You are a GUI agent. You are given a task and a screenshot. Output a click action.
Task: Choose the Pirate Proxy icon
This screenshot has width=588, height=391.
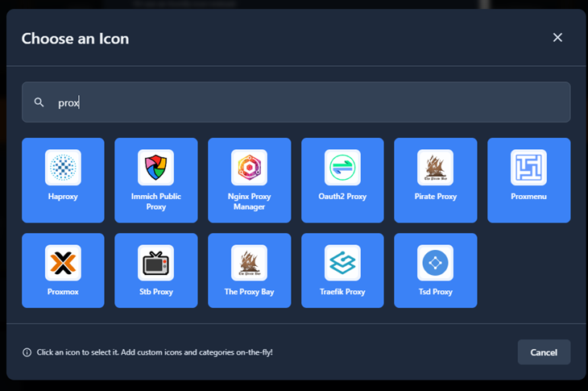pos(436,180)
